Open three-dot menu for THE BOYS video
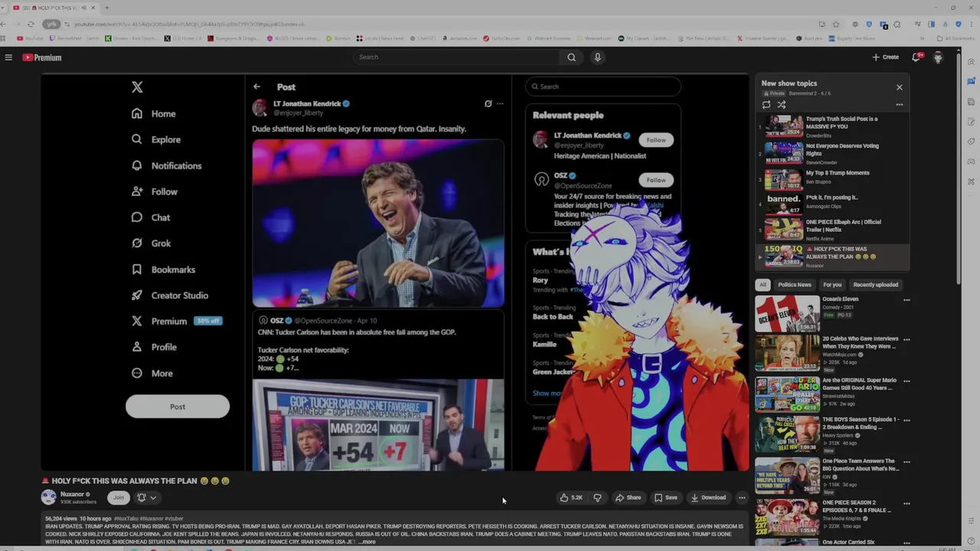980x551 pixels. pyautogui.click(x=906, y=421)
